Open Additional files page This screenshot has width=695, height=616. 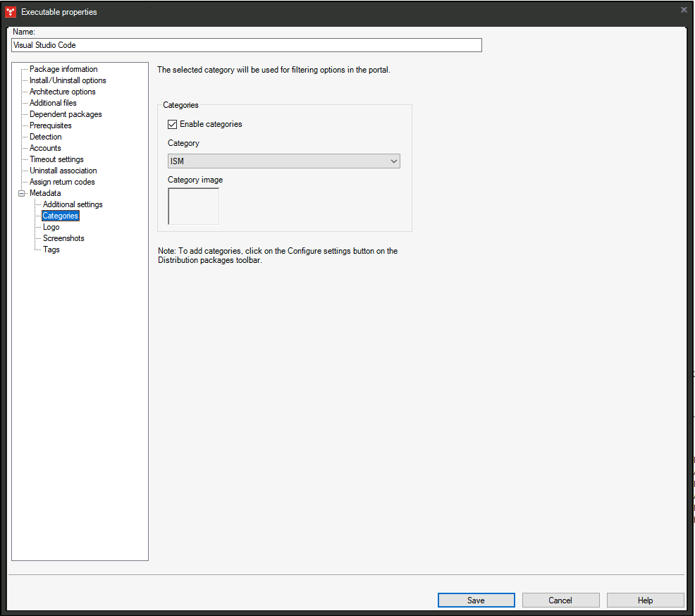point(53,103)
